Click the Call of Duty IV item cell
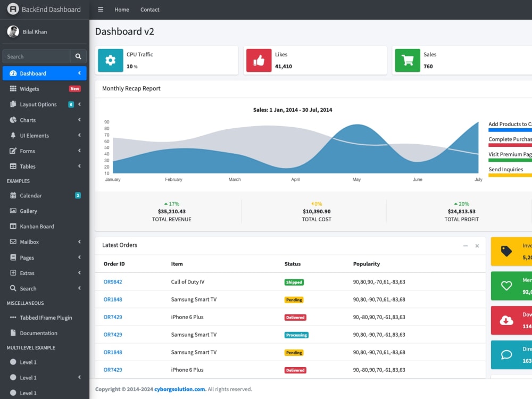The height and width of the screenshot is (399, 532). point(188,282)
